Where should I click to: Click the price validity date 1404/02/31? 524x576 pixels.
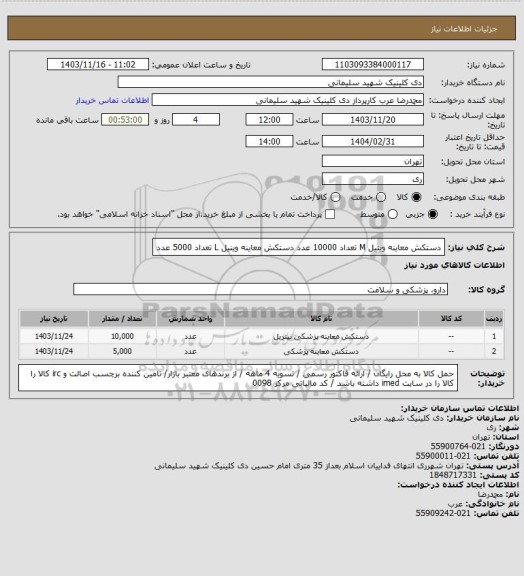(x=373, y=141)
